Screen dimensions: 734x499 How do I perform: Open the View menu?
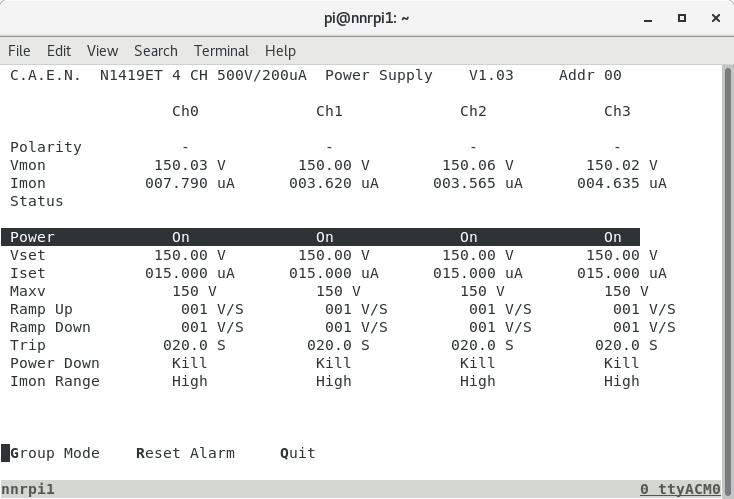click(x=102, y=51)
